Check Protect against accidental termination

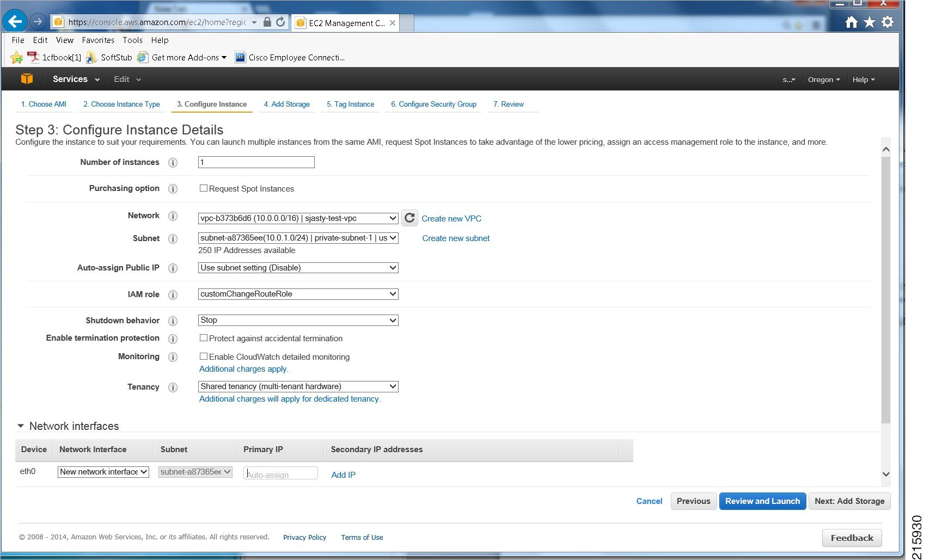pyautogui.click(x=203, y=338)
